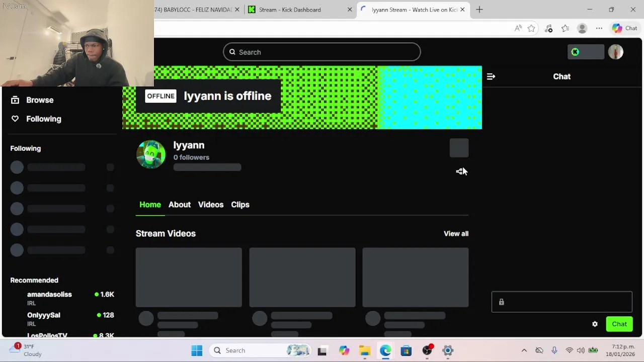
Task: Click the first Stream Videos placeholder thumbnail
Action: pyautogui.click(x=189, y=277)
